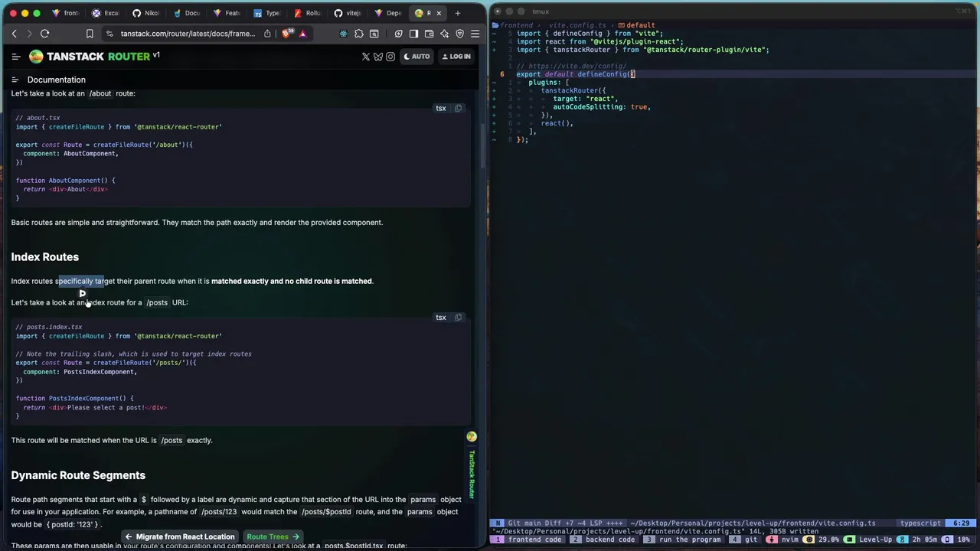The width and height of the screenshot is (980, 551).
Task: Click Documentation label in docs header
Action: (57, 80)
